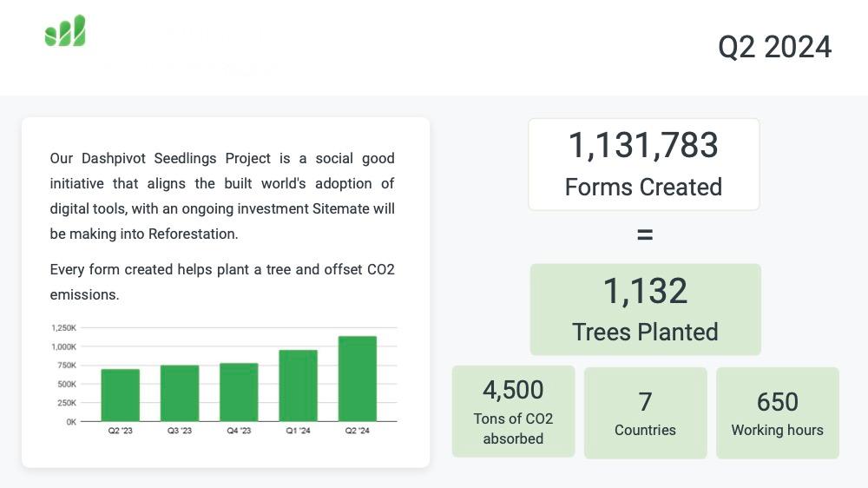868x488 pixels.
Task: Click the Q2 '23 bar in chart
Action: click(120, 395)
